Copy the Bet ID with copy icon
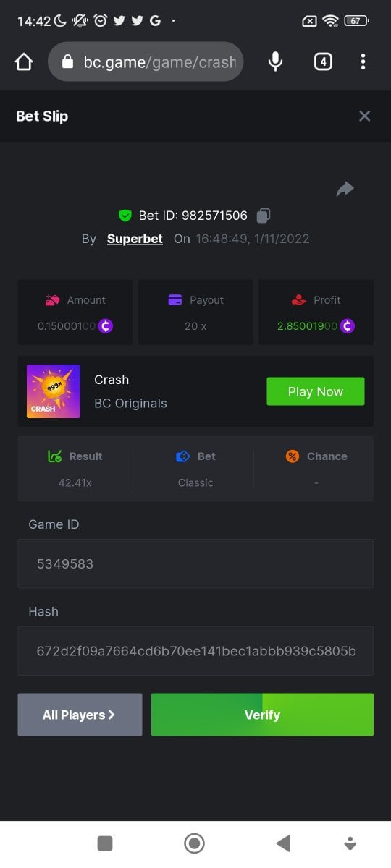 (x=264, y=216)
